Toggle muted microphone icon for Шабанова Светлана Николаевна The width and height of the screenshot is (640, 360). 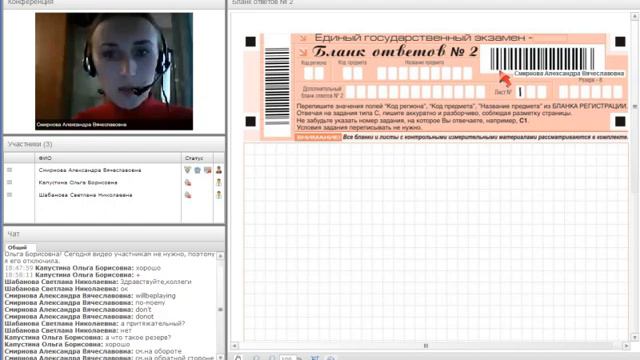[x=188, y=195]
